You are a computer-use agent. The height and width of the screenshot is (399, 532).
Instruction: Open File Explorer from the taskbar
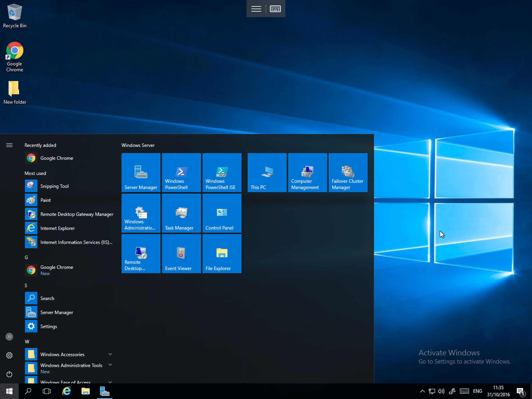86,391
